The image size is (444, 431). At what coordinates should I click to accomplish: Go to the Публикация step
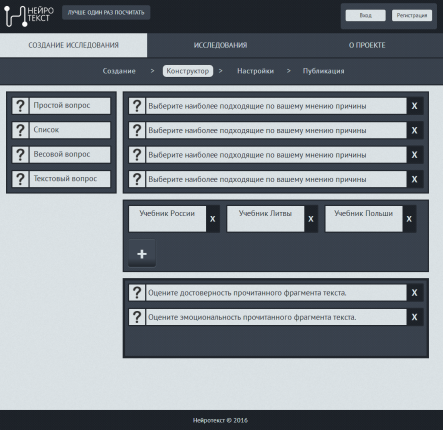323,71
